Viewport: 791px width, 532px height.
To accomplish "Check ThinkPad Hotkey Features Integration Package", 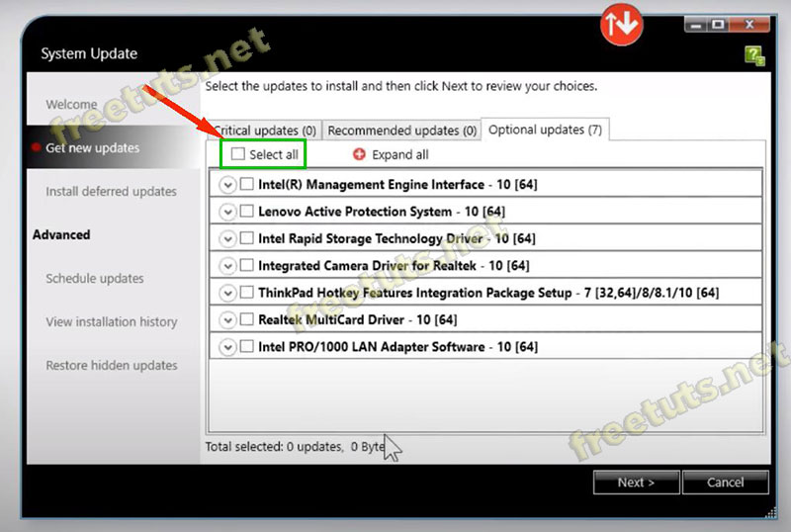I will (x=246, y=293).
